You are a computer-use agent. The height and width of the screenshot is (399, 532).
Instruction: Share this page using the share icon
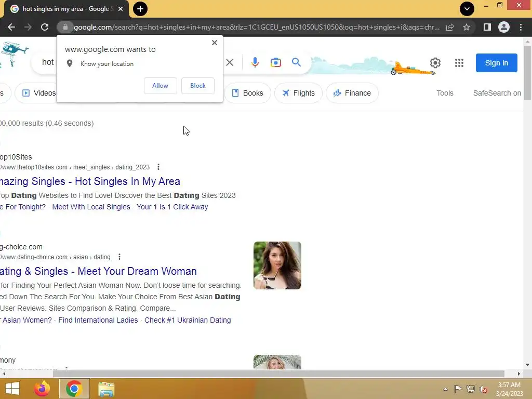450,27
